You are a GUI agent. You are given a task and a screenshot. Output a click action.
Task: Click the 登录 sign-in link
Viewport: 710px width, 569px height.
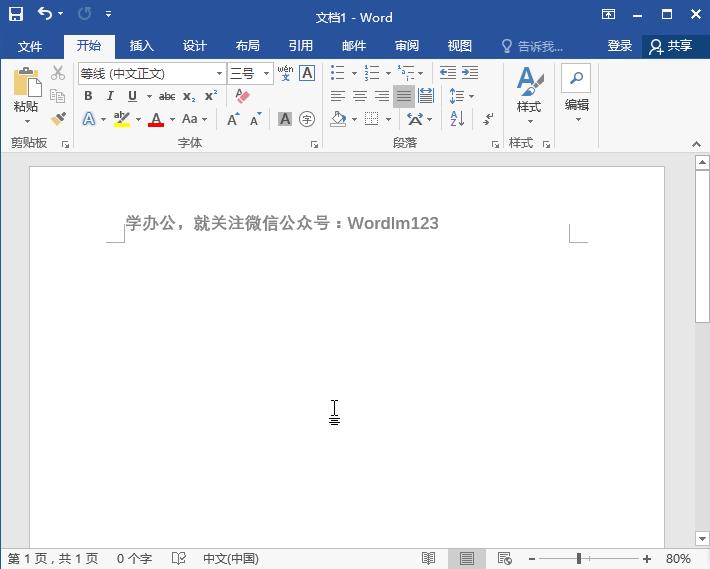point(619,46)
